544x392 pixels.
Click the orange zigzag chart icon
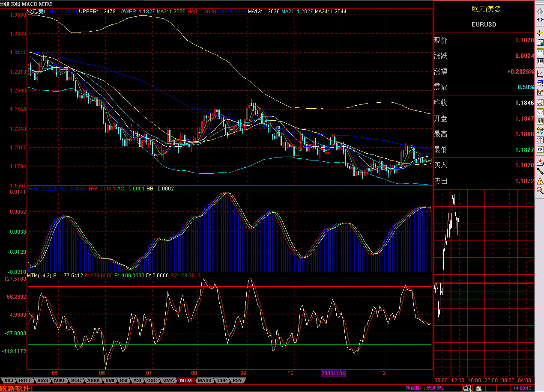[x=540, y=112]
